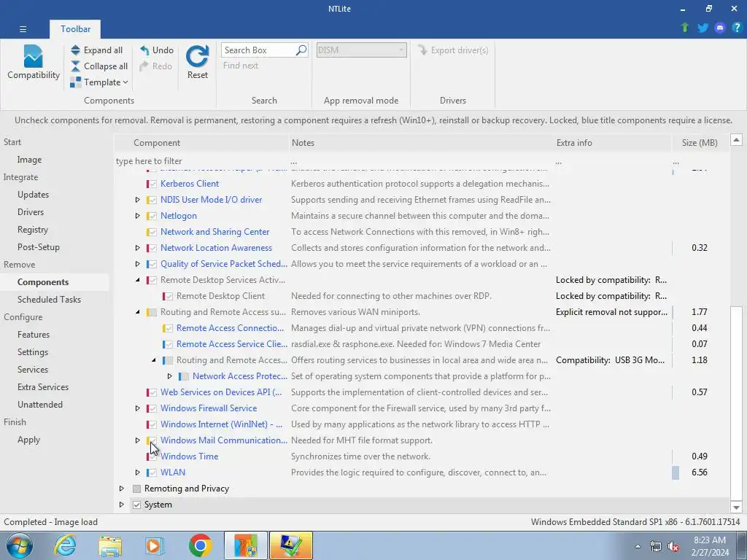Click the network tray icon
Viewport: 747px width, 560px height.
pyautogui.click(x=656, y=547)
